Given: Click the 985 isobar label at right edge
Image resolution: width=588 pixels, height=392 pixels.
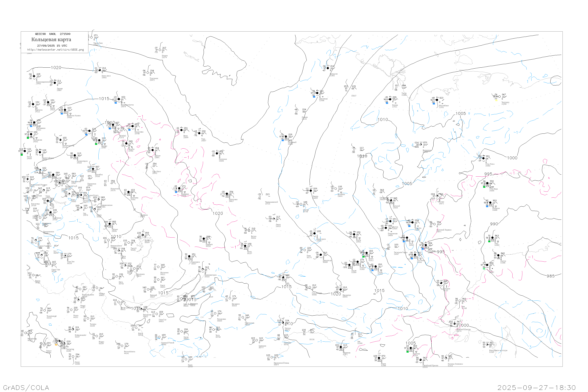Looking at the screenshot, I should tap(551, 276).
